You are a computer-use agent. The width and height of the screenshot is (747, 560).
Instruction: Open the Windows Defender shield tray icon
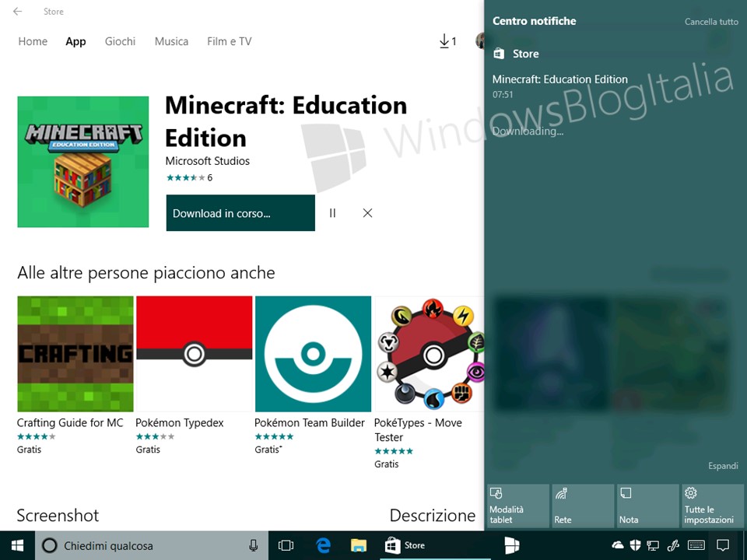click(635, 545)
